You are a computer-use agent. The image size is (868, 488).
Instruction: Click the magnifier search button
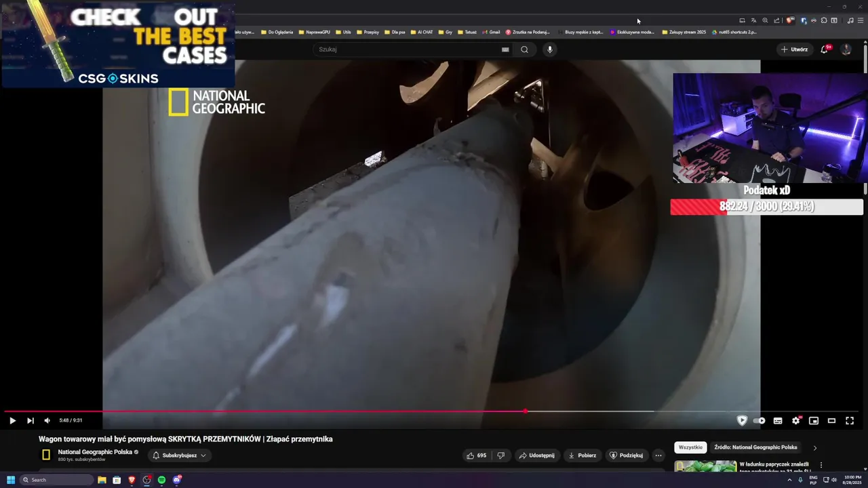click(524, 49)
